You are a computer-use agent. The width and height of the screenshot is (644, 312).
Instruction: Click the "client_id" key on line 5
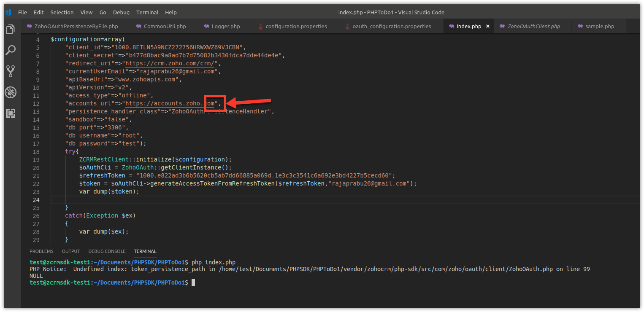point(84,47)
